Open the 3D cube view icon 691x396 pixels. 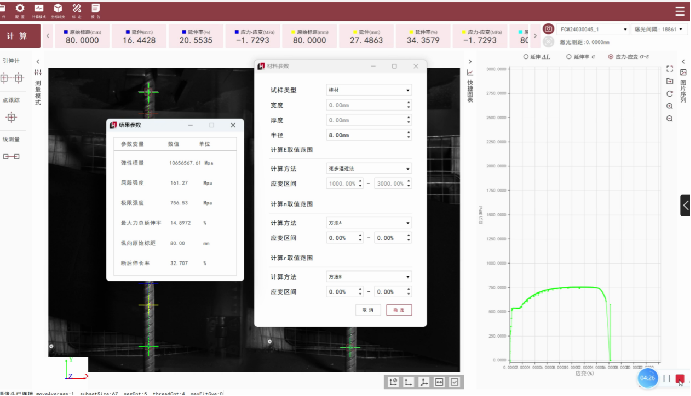pos(58,8)
